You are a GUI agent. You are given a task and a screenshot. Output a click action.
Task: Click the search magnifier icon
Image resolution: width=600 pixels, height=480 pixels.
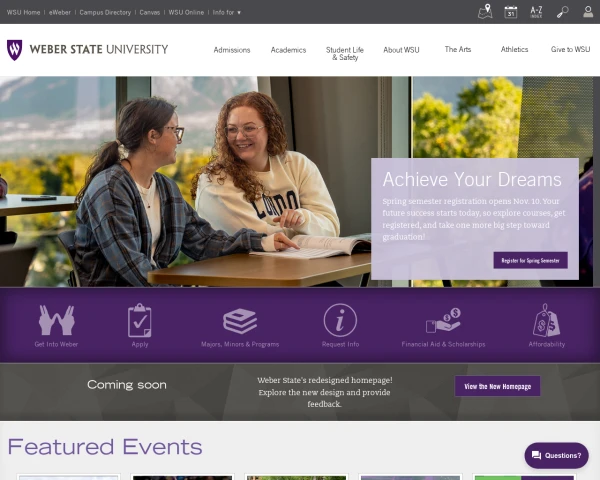coord(562,12)
